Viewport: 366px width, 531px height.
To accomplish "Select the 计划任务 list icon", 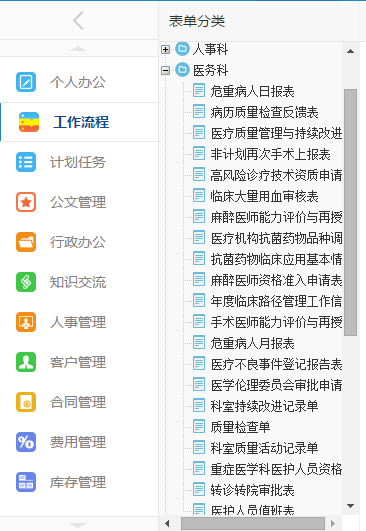I will (x=26, y=162).
